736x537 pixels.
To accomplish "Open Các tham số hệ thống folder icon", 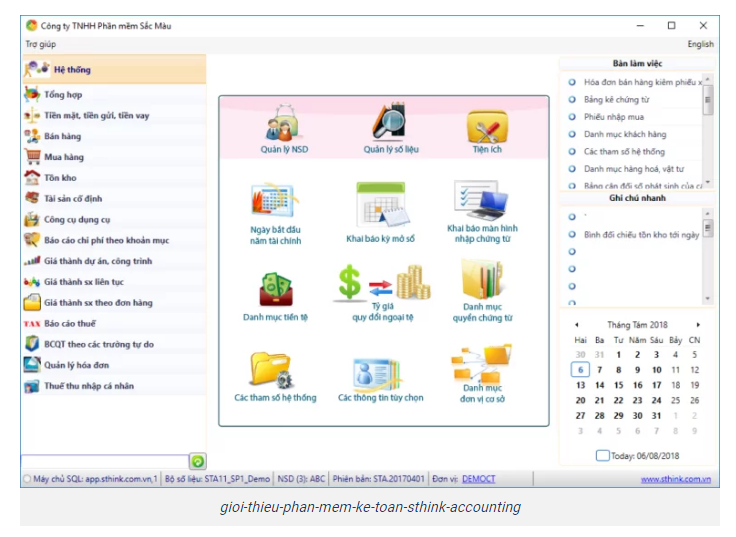I will (x=273, y=370).
